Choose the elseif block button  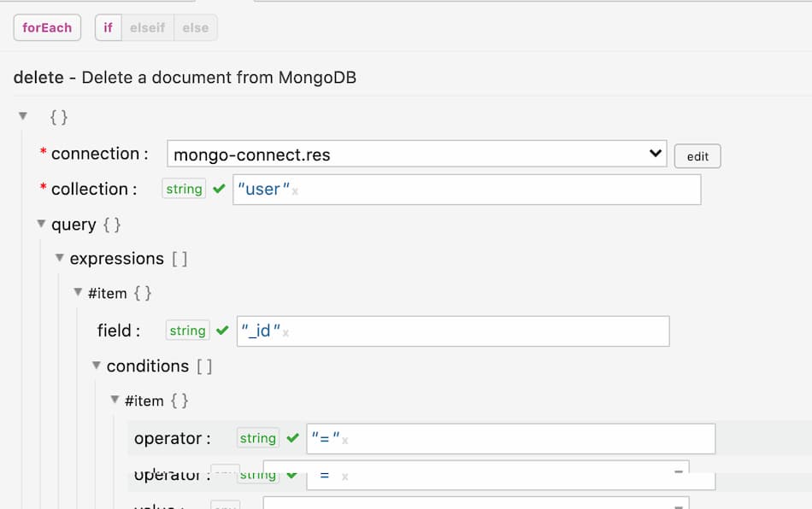pos(148,27)
